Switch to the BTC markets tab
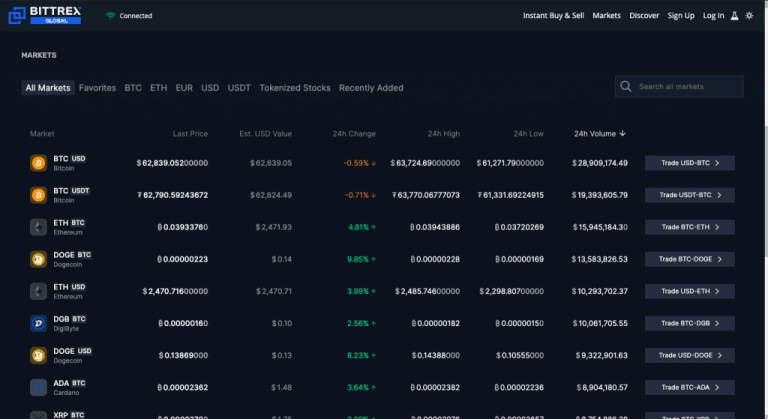Image resolution: width=768 pixels, height=419 pixels. (x=133, y=88)
